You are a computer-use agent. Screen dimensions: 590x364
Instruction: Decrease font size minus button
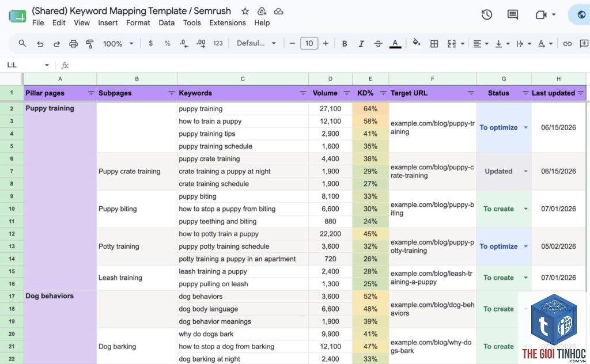[292, 43]
